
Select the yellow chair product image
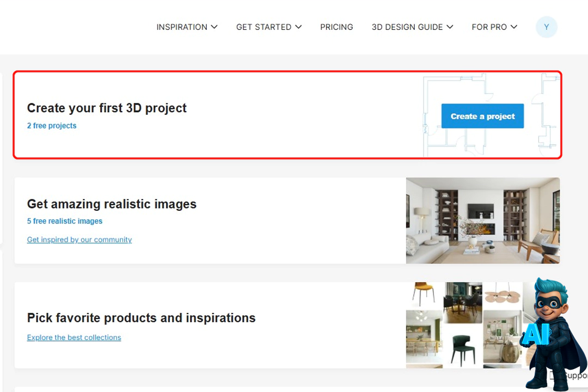[424, 295]
